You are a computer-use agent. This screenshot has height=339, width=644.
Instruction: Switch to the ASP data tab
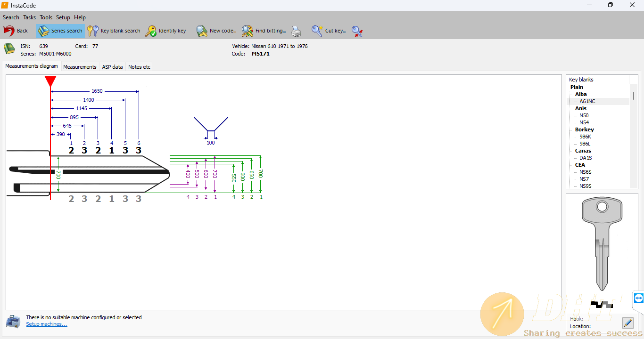(x=112, y=67)
